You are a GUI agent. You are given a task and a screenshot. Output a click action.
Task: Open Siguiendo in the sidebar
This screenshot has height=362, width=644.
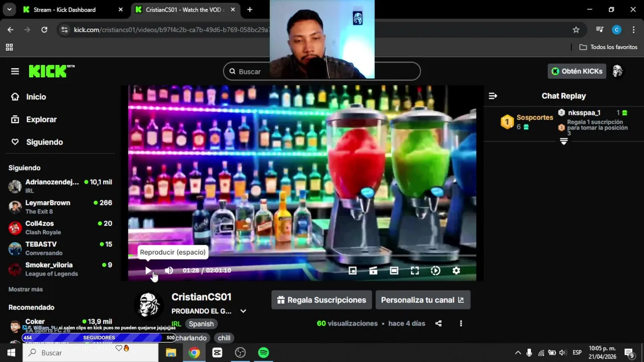(44, 142)
